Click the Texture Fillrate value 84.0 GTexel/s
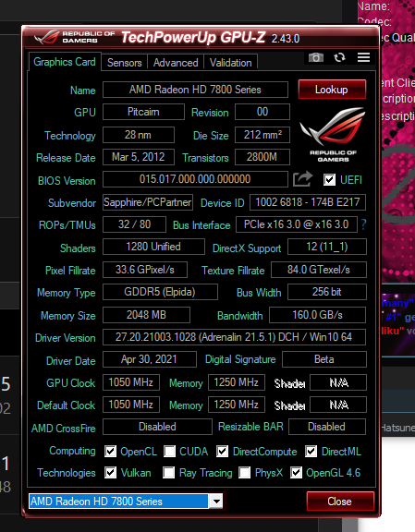 (x=319, y=270)
